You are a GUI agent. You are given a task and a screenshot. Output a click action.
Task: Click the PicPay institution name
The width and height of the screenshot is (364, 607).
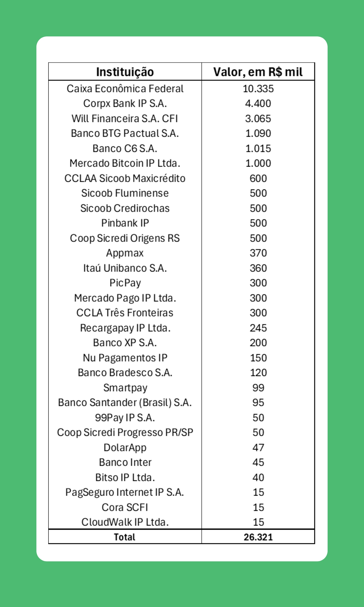[125, 283]
